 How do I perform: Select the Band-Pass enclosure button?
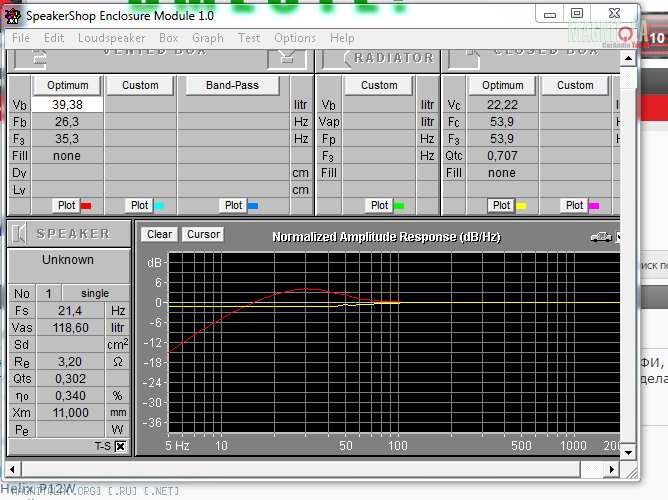tap(233, 85)
